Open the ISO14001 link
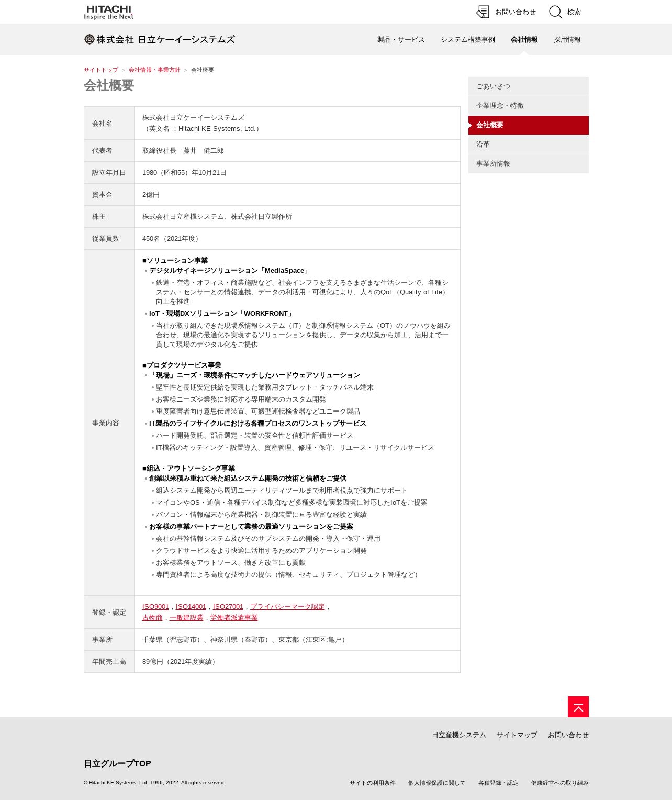The height and width of the screenshot is (800, 672). pos(191,607)
